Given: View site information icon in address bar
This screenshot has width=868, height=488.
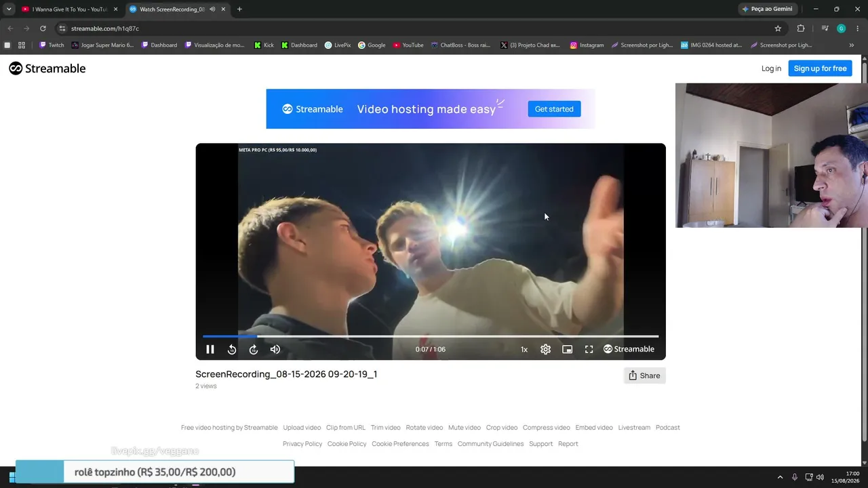Looking at the screenshot, I should pyautogui.click(x=62, y=28).
